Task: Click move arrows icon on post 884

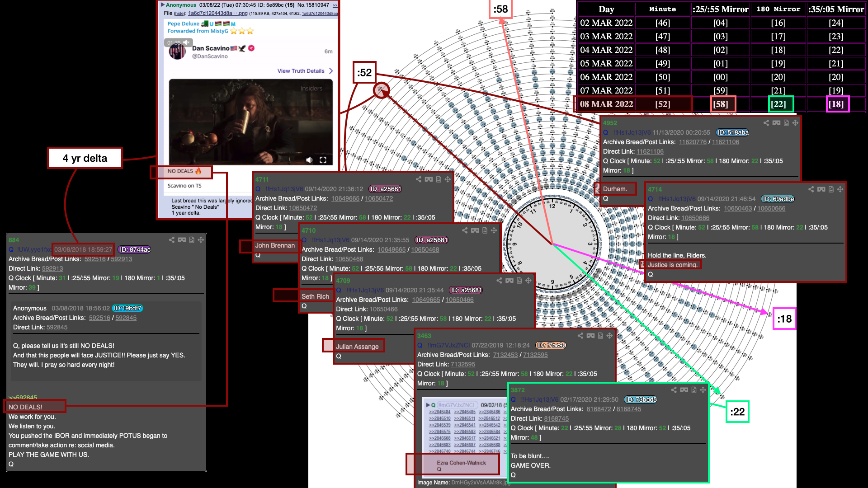Action: 201,240
